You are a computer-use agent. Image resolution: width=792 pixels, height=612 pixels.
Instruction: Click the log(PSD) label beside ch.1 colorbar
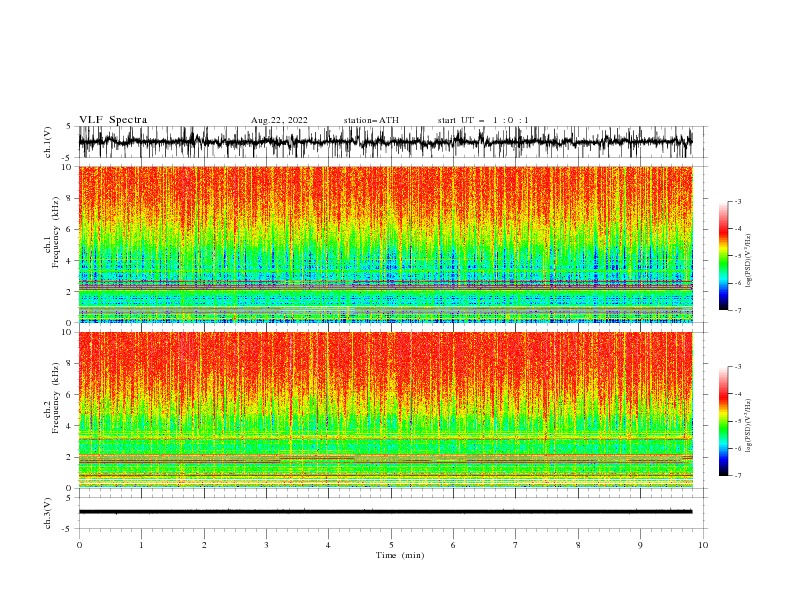(x=748, y=261)
